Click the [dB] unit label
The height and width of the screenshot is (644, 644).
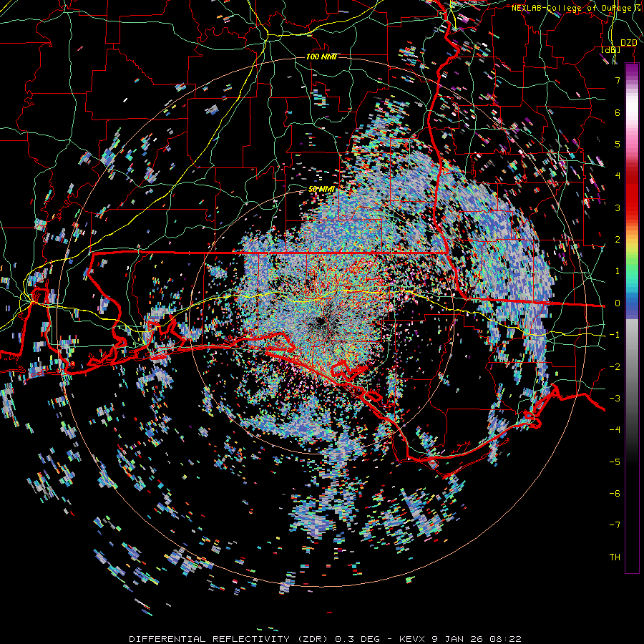pos(611,50)
